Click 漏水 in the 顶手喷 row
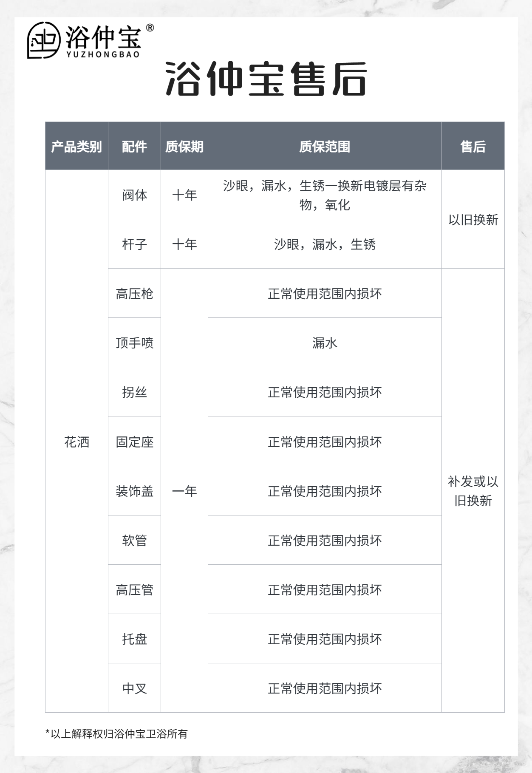The image size is (532, 773). (x=325, y=343)
